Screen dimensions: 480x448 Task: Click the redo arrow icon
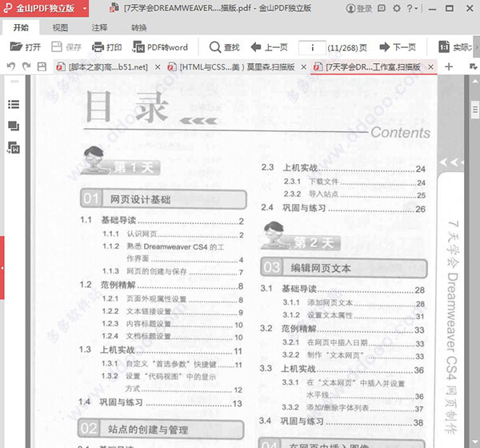[x=26, y=66]
